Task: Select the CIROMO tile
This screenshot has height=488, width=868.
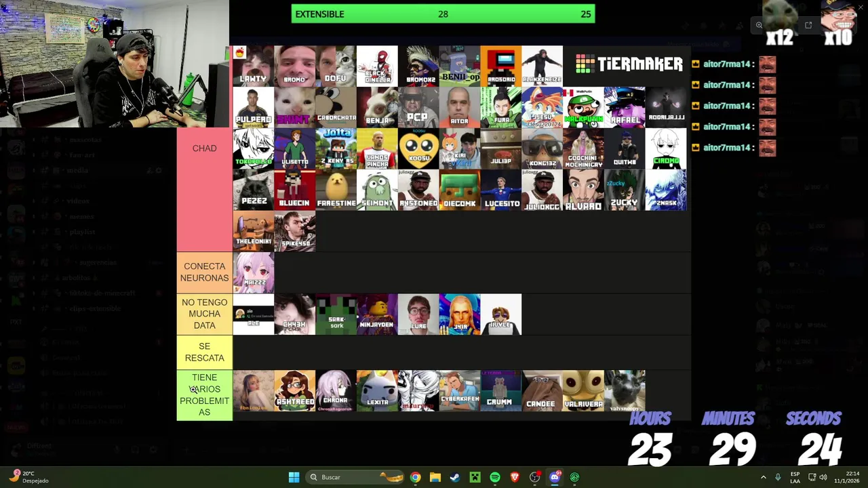Action: (666, 148)
